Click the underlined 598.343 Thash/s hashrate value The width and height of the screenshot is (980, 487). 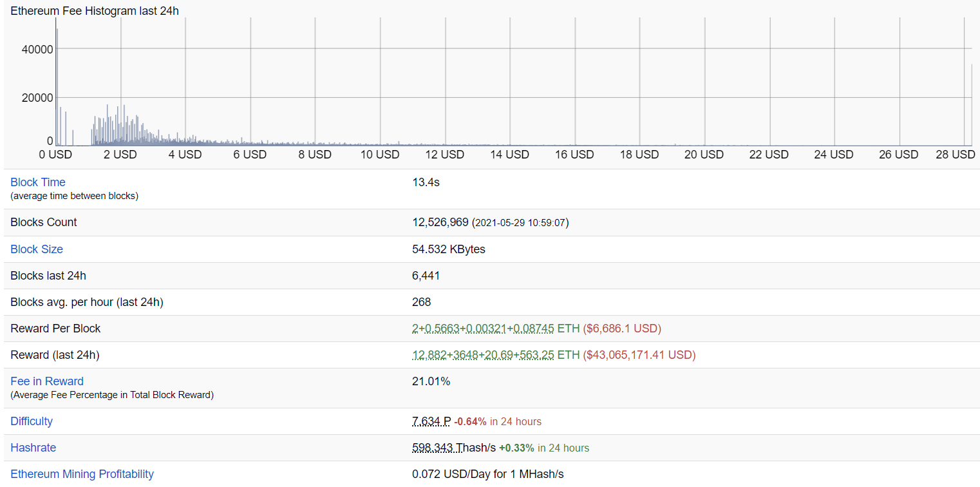(x=454, y=448)
